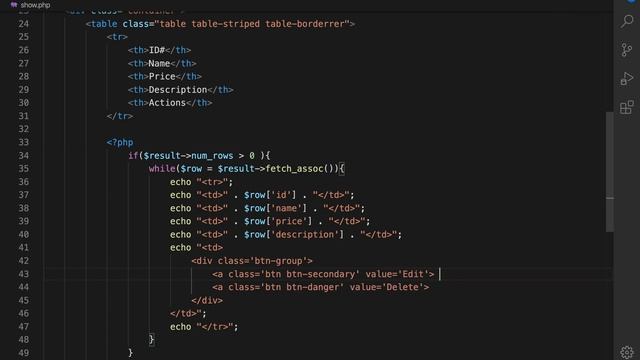Viewport: 640px width, 360px height.
Task: Place cursor on Actions table header
Action: click(167, 103)
